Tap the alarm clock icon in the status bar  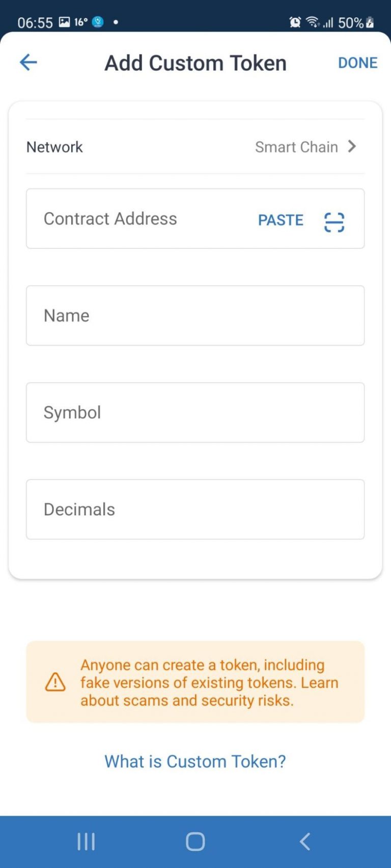click(x=294, y=21)
